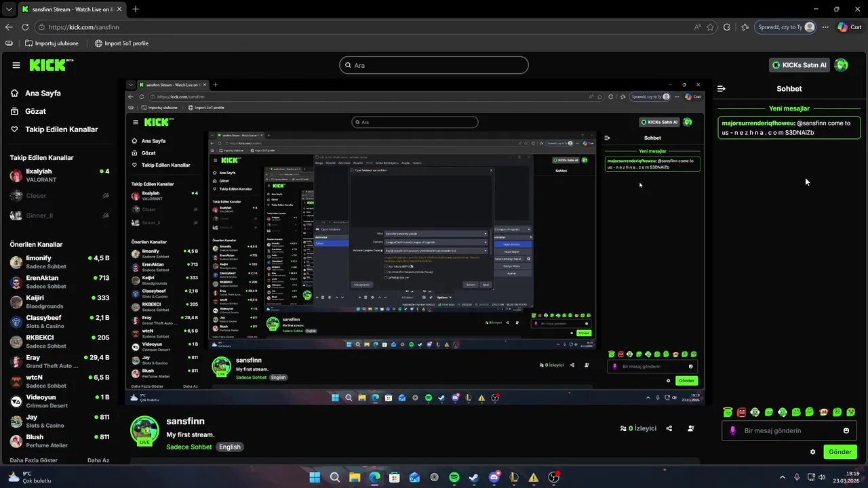Add page to favorites star icon
The width and height of the screenshot is (868, 488).
click(x=710, y=27)
